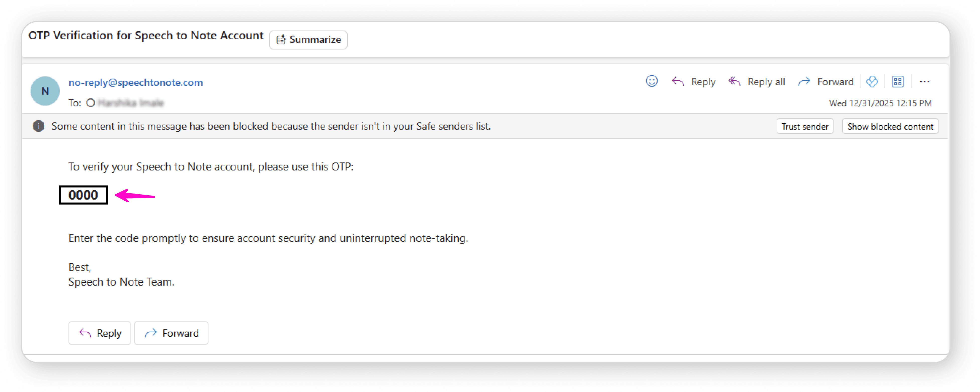The image size is (980, 392).
Task: Click the email subject title text
Action: click(x=146, y=36)
